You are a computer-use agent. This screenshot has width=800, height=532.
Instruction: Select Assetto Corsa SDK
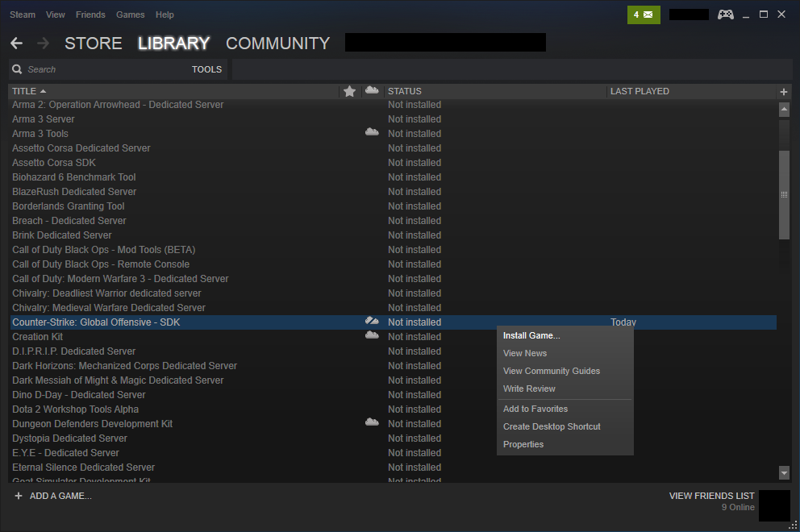click(54, 163)
